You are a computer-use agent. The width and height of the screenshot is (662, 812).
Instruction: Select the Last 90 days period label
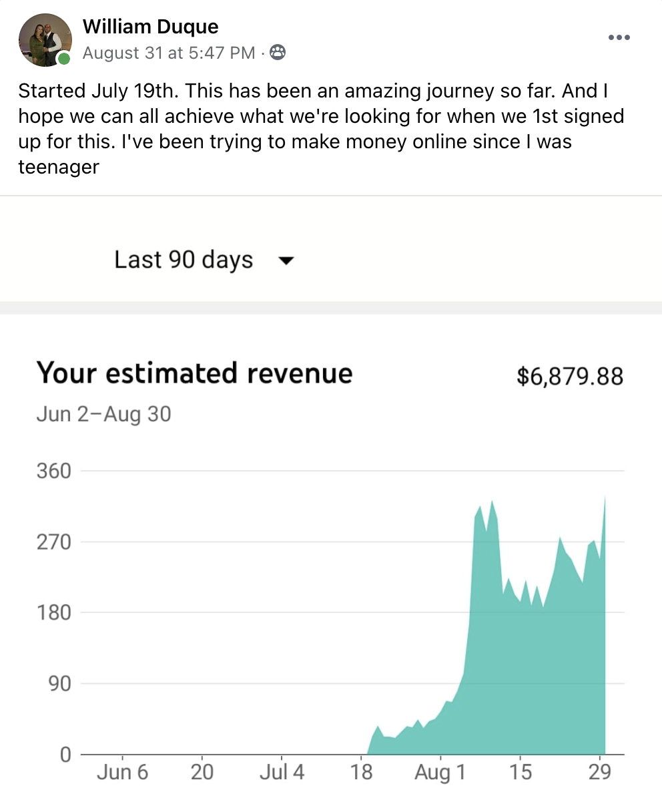pos(184,259)
